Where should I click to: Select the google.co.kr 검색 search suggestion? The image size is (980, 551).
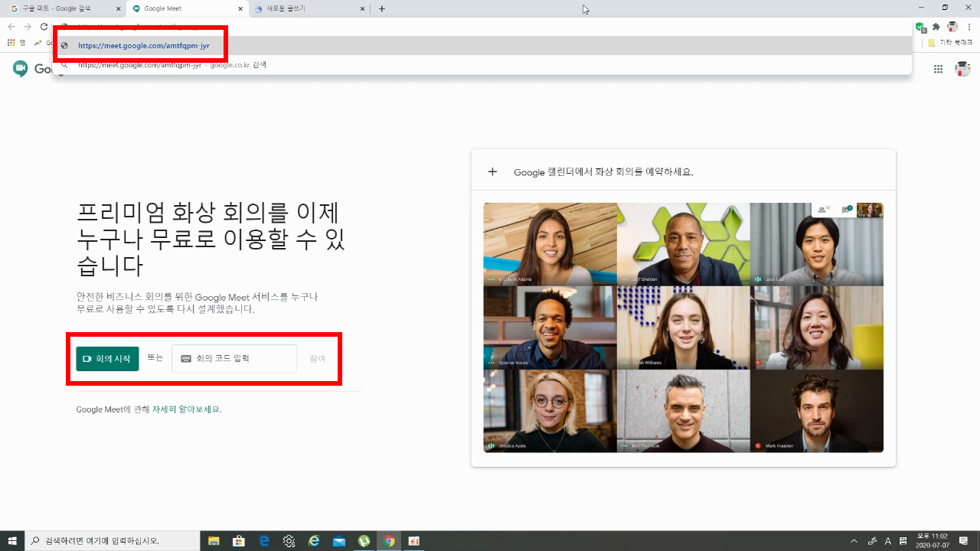[482, 65]
